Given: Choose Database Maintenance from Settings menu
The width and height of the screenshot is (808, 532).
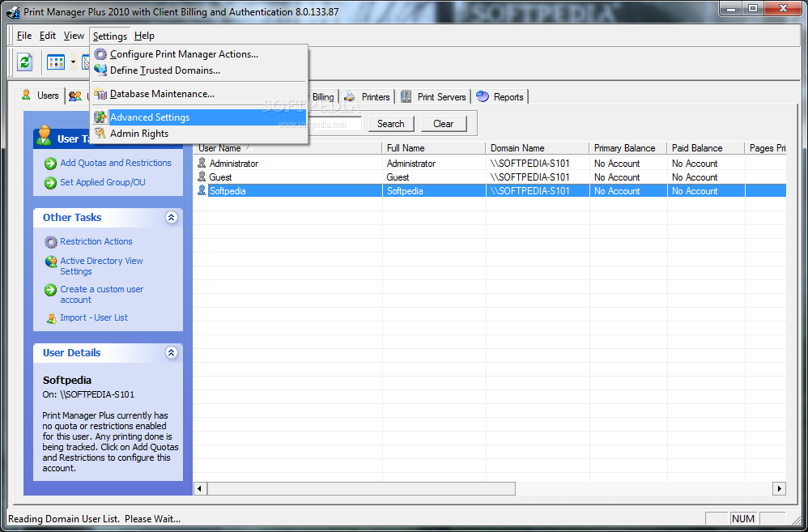Looking at the screenshot, I should 199,94.
